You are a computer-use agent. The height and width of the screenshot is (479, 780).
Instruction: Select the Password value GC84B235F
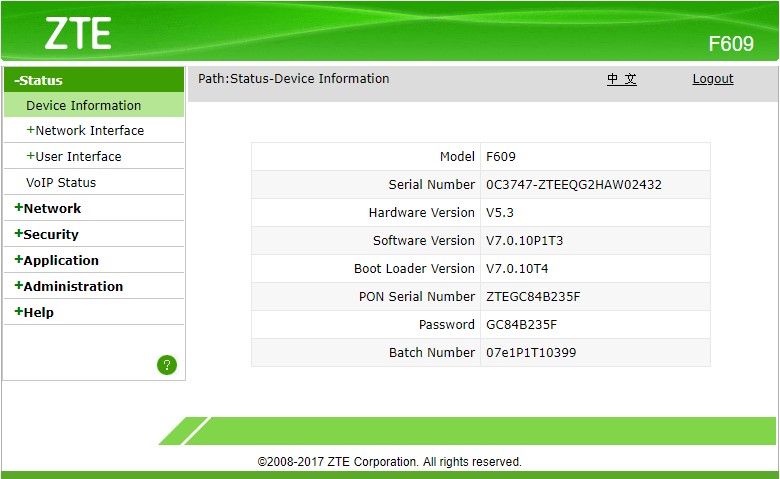(x=521, y=324)
